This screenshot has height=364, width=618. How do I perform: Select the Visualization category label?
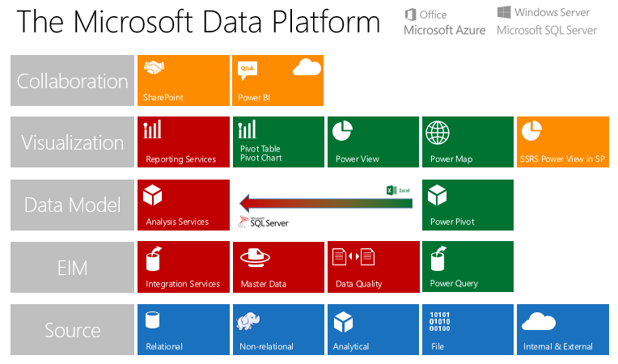tap(73, 142)
